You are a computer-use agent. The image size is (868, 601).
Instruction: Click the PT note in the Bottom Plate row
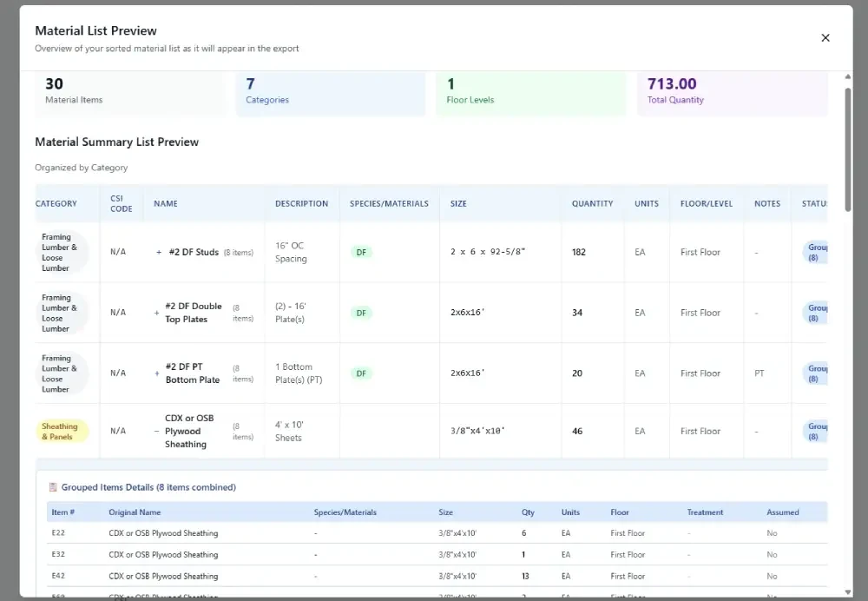tap(759, 373)
